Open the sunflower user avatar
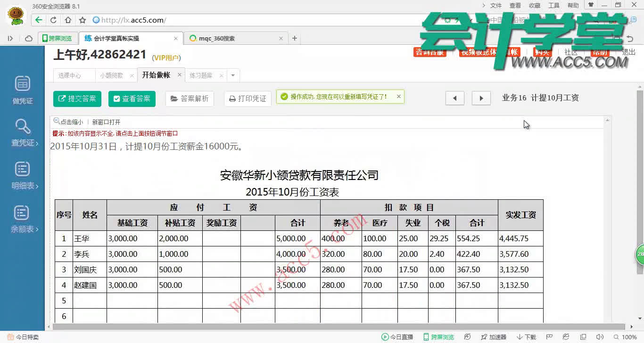The width and height of the screenshot is (644, 343). (17, 15)
